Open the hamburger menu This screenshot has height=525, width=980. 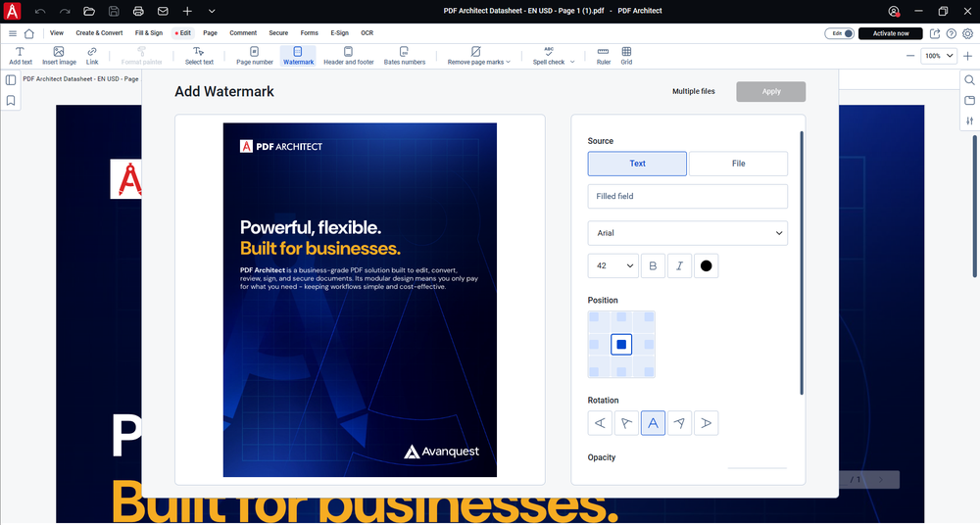coord(13,33)
